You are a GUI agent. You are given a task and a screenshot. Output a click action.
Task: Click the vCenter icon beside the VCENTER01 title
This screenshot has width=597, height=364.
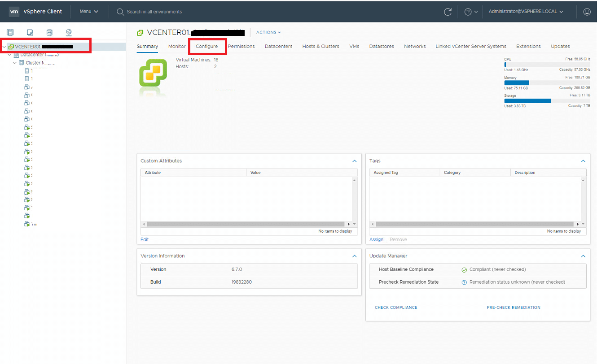point(140,33)
